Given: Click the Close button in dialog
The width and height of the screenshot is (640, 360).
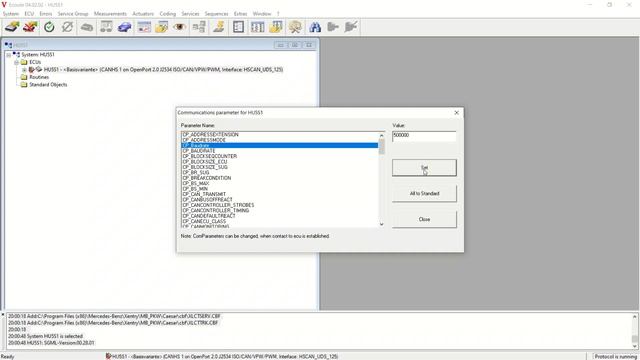Looking at the screenshot, I should point(424,219).
